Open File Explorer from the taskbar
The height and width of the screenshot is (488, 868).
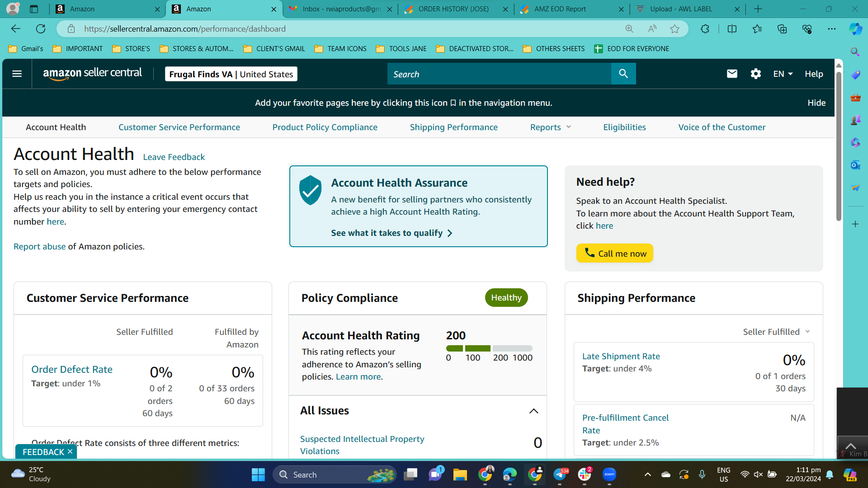pos(460,474)
